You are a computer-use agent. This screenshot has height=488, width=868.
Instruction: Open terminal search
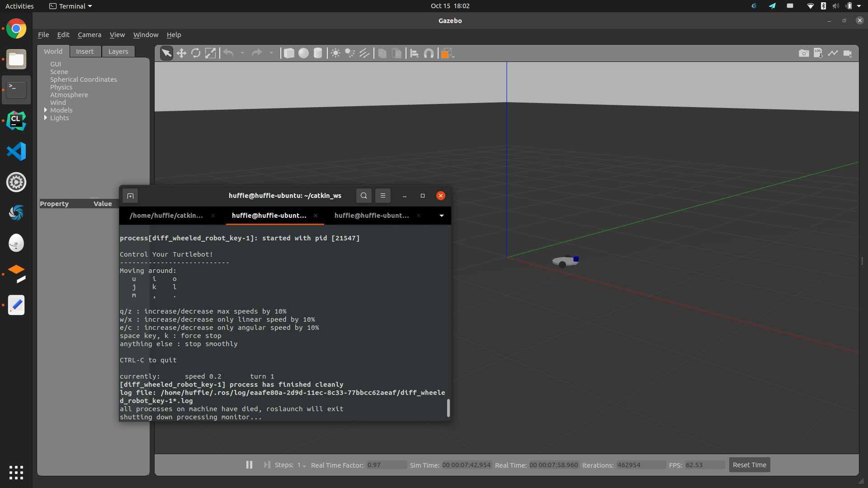[364, 196]
